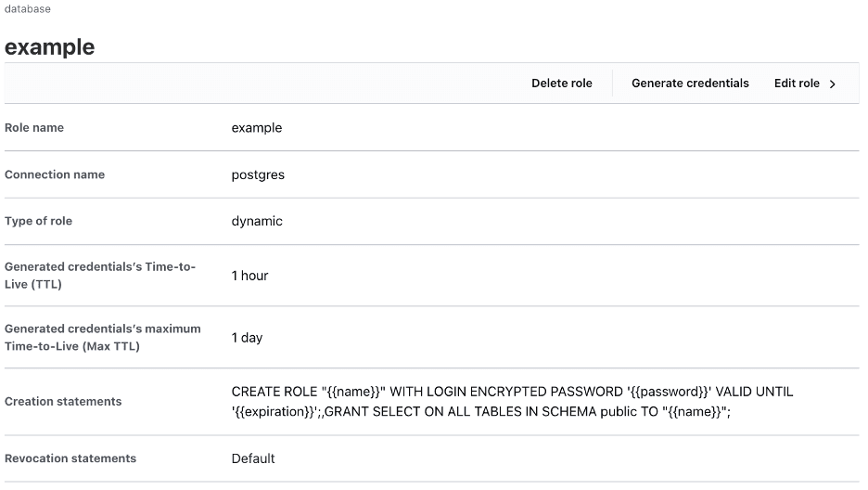Click the Connection name label

point(55,174)
